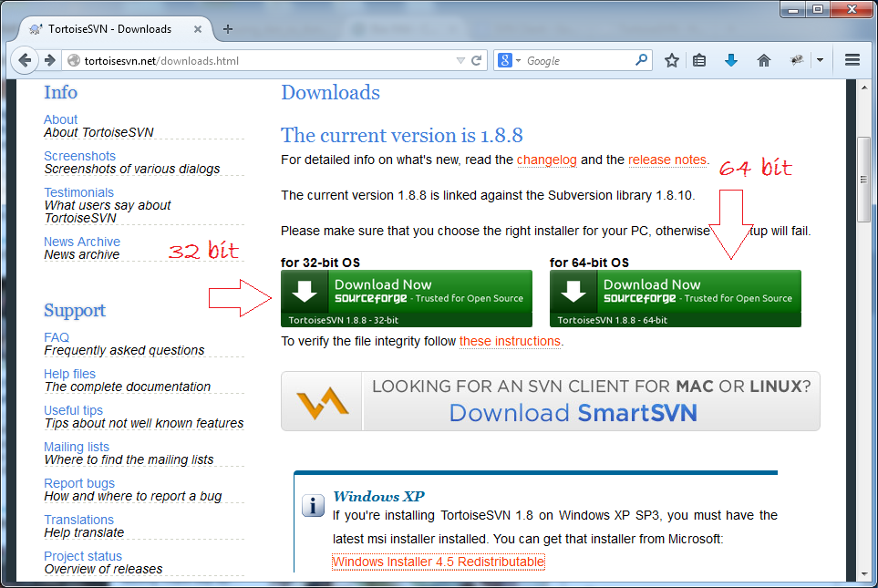Open a new tab with the plus button
Screen dimensions: 878x588
coord(228,29)
